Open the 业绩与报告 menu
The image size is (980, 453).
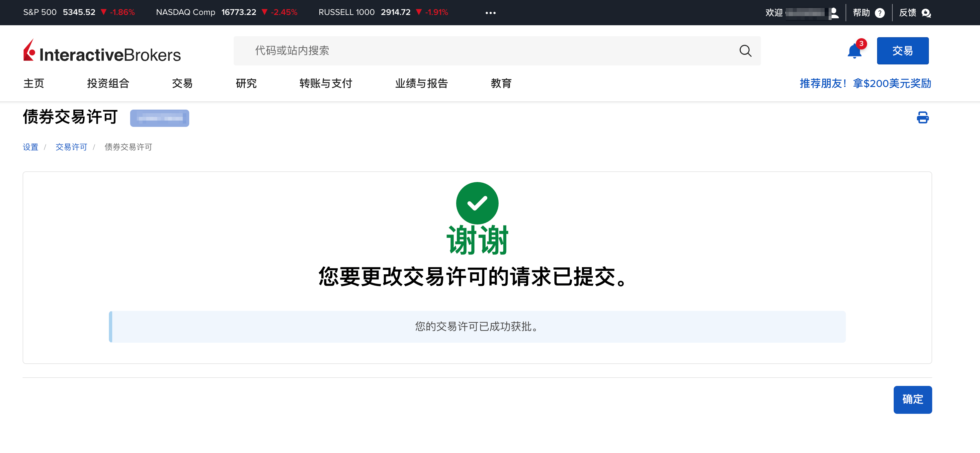[x=421, y=83]
